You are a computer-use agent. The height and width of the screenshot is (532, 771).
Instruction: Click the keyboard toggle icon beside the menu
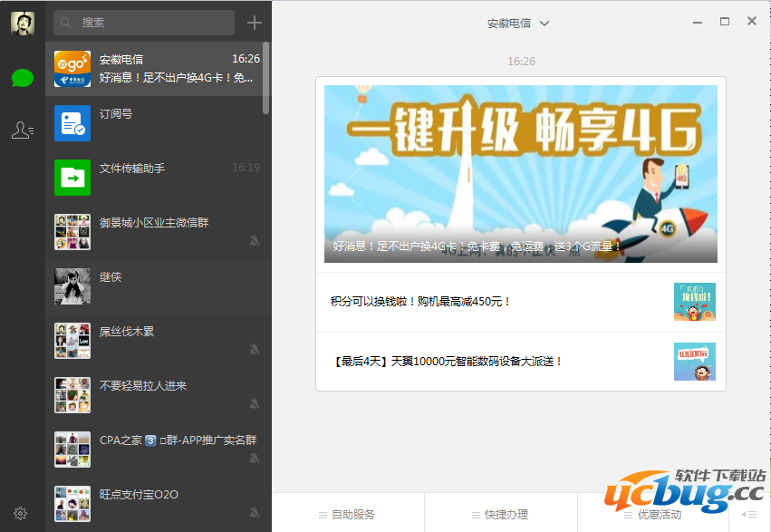coord(749,514)
